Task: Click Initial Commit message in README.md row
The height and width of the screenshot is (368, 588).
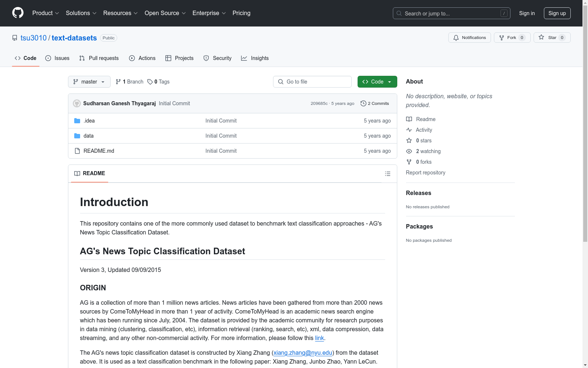Action: (x=221, y=151)
